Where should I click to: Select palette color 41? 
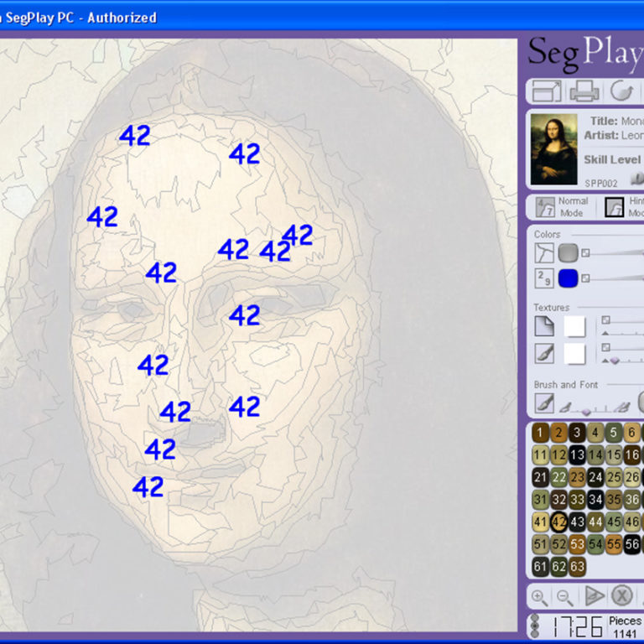coord(540,522)
